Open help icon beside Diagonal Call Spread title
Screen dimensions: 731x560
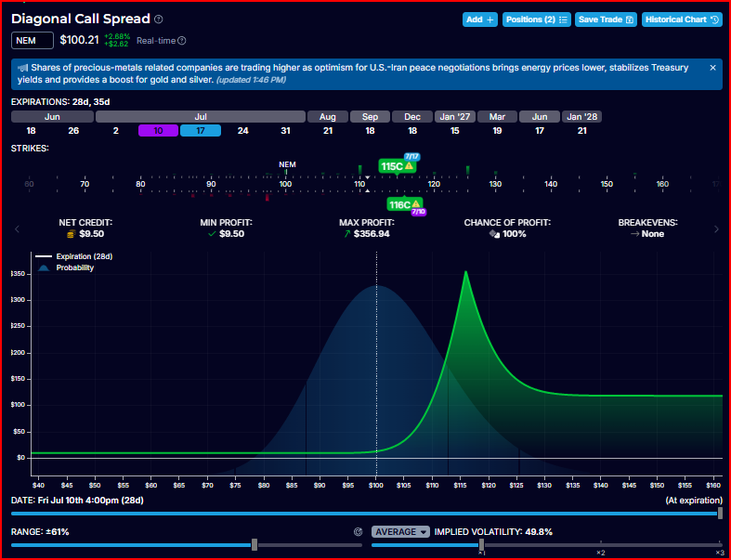[x=159, y=20]
